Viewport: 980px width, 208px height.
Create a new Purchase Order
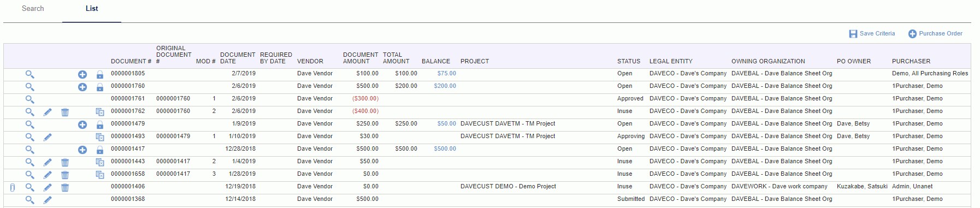tap(935, 34)
